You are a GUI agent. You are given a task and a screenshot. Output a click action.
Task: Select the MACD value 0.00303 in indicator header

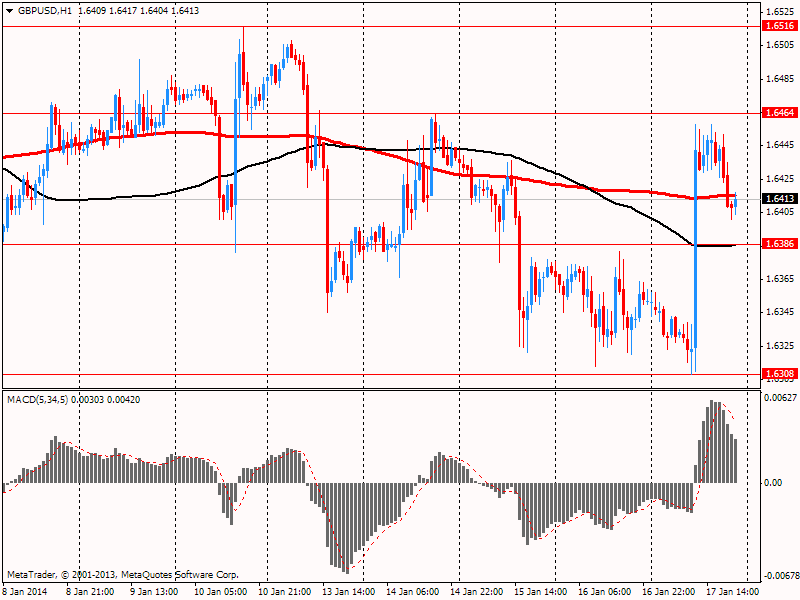tap(87, 400)
